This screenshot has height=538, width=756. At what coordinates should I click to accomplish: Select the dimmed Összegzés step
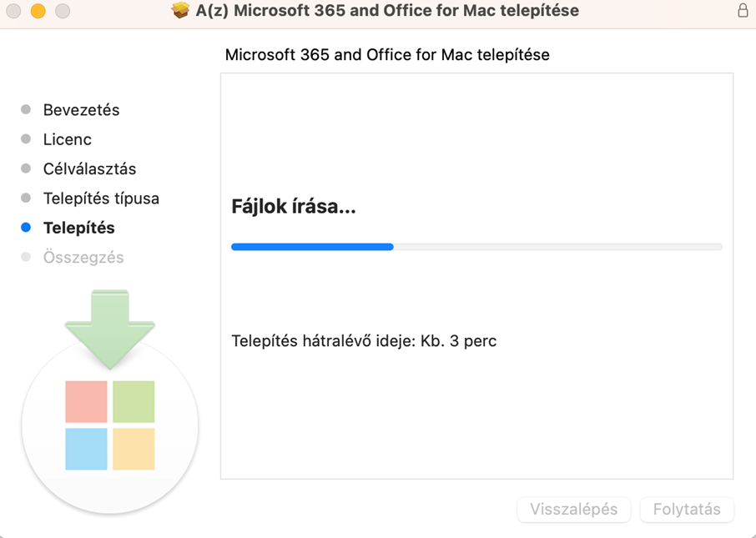click(x=83, y=258)
